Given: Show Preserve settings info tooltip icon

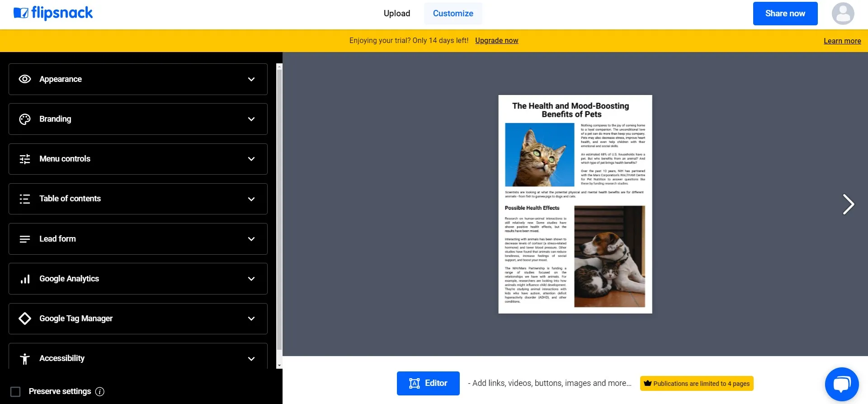Looking at the screenshot, I should (x=100, y=392).
